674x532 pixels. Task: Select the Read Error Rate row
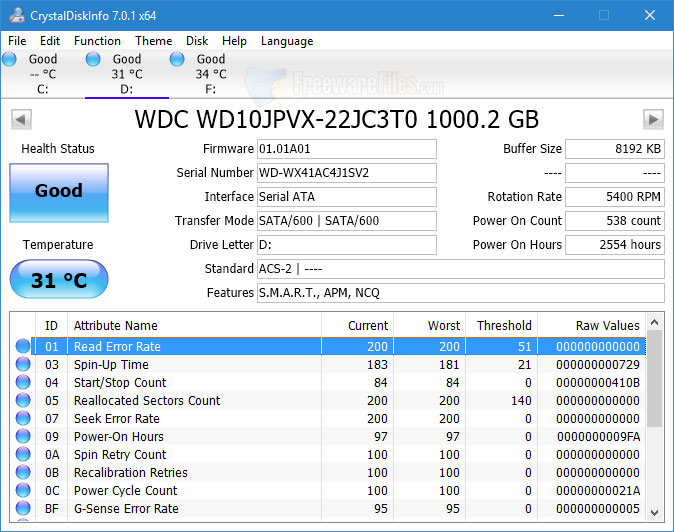(x=339, y=346)
